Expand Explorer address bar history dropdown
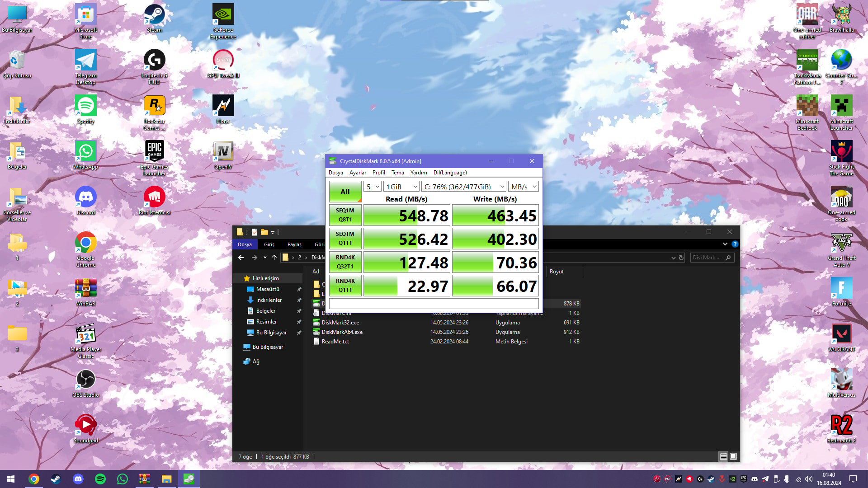The height and width of the screenshot is (488, 868). tap(674, 258)
